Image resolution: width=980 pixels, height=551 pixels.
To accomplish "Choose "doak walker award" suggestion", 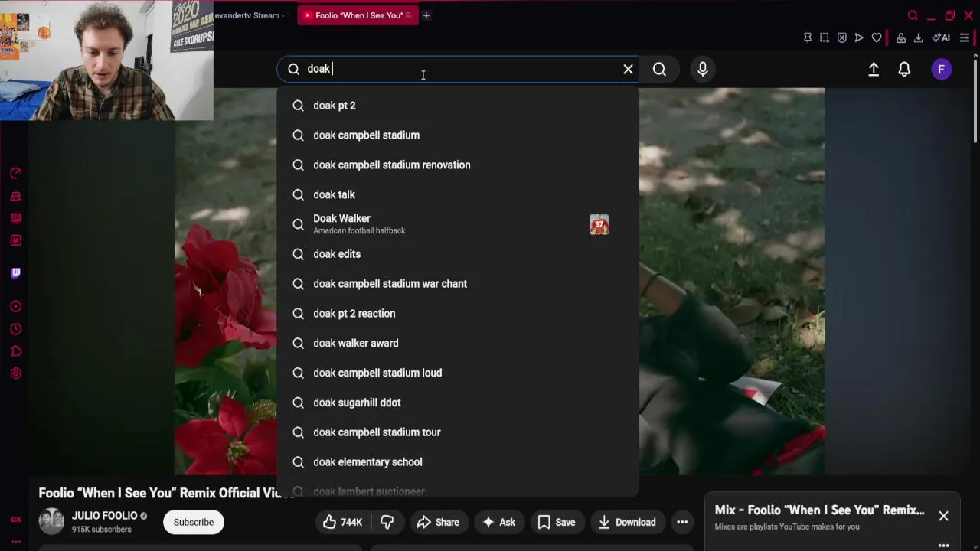I will tap(458, 344).
